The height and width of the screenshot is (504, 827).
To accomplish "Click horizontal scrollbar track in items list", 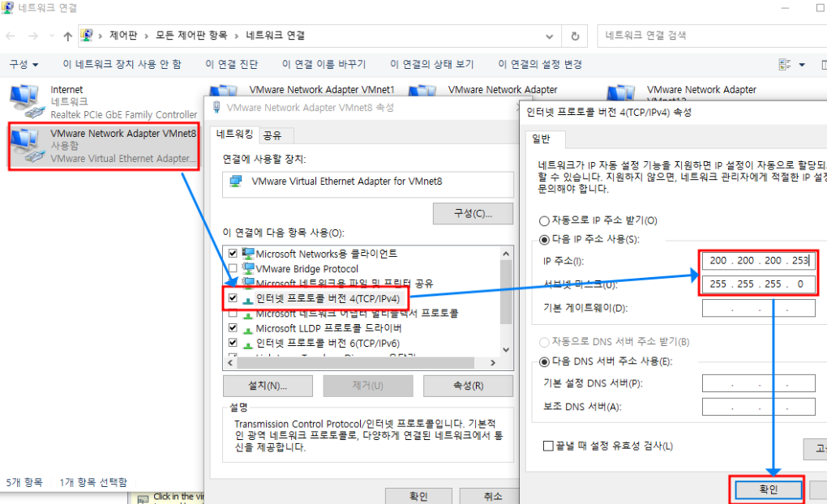I will point(362,363).
